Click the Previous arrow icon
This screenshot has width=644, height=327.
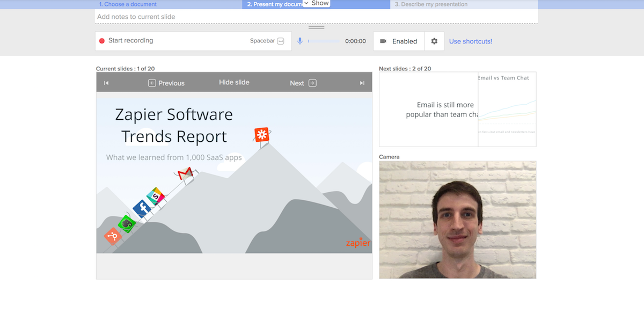pos(152,83)
